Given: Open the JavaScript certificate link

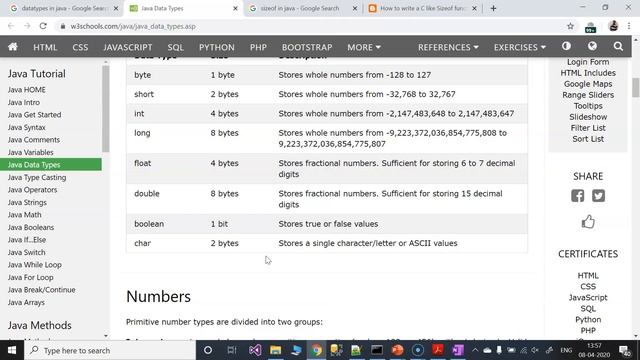Looking at the screenshot, I should point(588,298).
